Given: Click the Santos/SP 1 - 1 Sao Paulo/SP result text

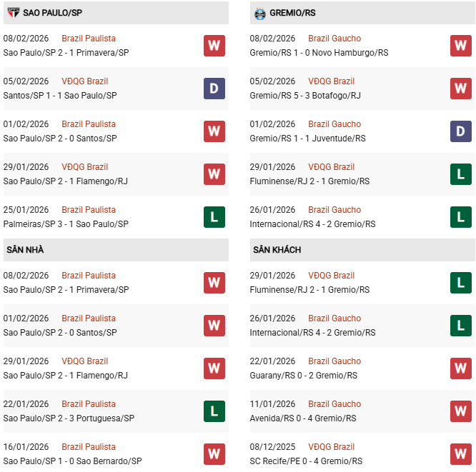Looking at the screenshot, I should (x=60, y=96).
